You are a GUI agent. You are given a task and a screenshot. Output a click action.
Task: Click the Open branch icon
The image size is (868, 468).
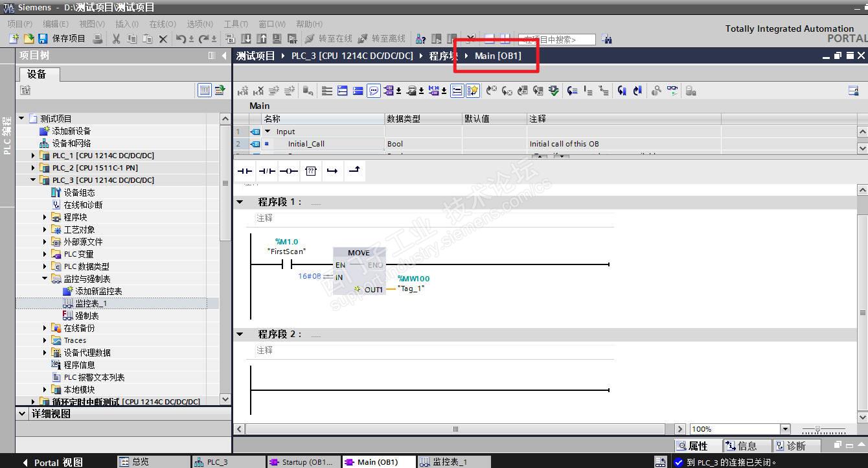click(x=332, y=171)
